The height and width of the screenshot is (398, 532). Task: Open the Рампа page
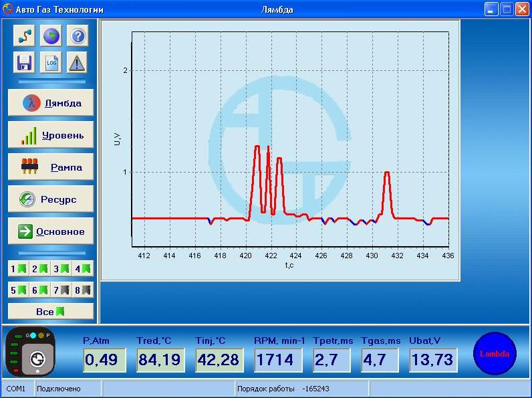pos(51,167)
